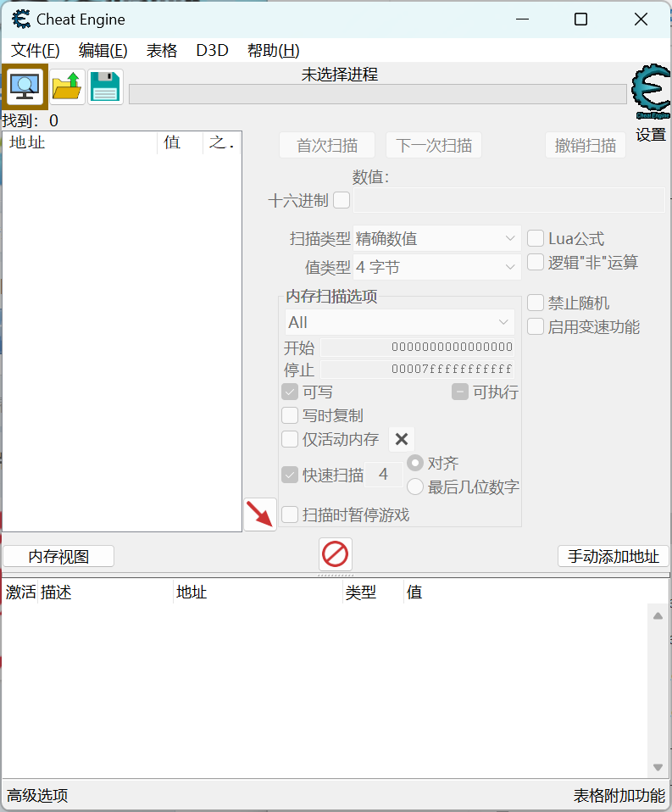Enable the 禁止随机 checkbox

coord(536,303)
